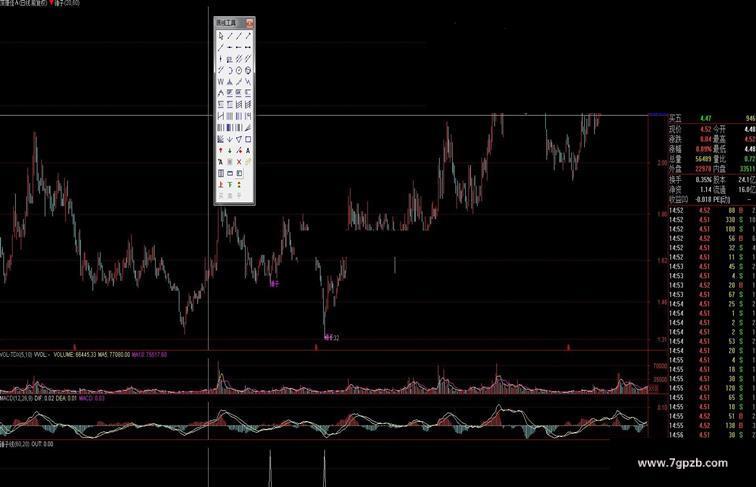Choose the W-shaped pattern tool
This screenshot has width=756, height=487.
point(221,82)
